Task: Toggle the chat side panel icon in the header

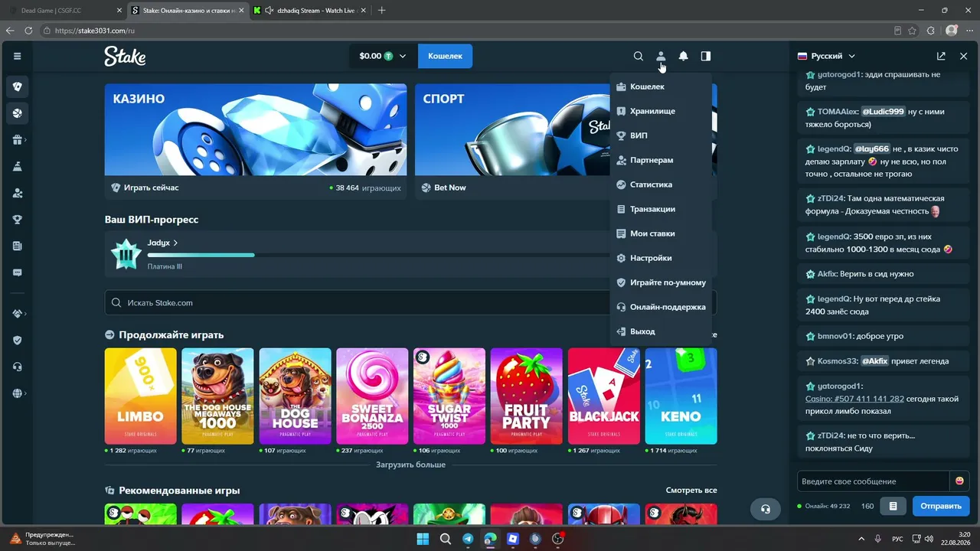Action: coord(706,56)
